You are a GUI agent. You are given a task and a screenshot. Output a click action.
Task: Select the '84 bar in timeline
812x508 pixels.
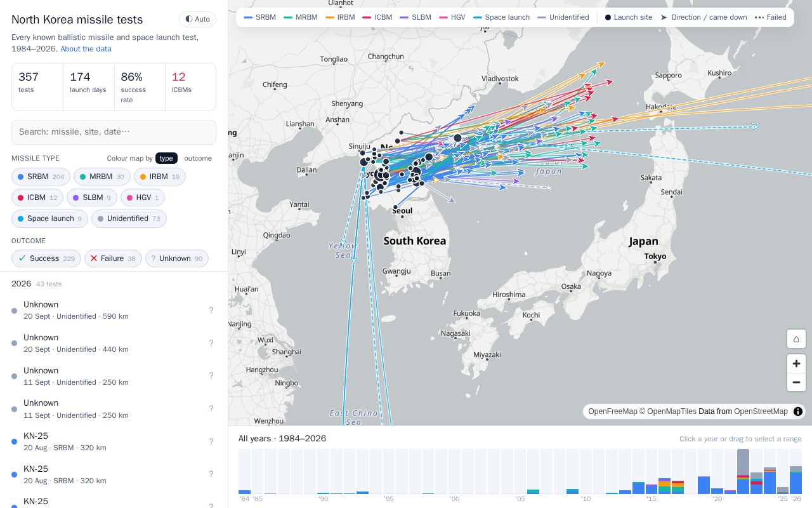[x=244, y=471]
